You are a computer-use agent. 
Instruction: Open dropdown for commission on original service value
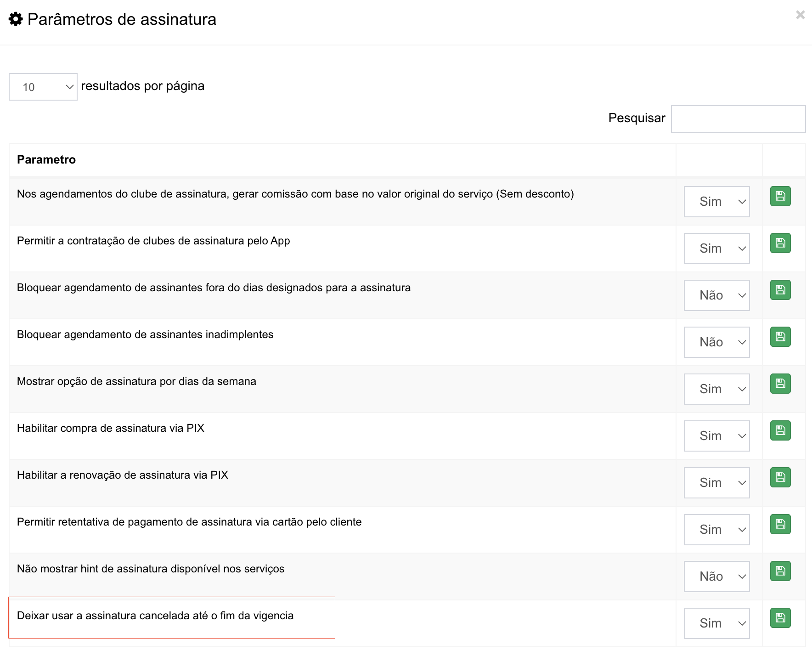click(x=716, y=202)
